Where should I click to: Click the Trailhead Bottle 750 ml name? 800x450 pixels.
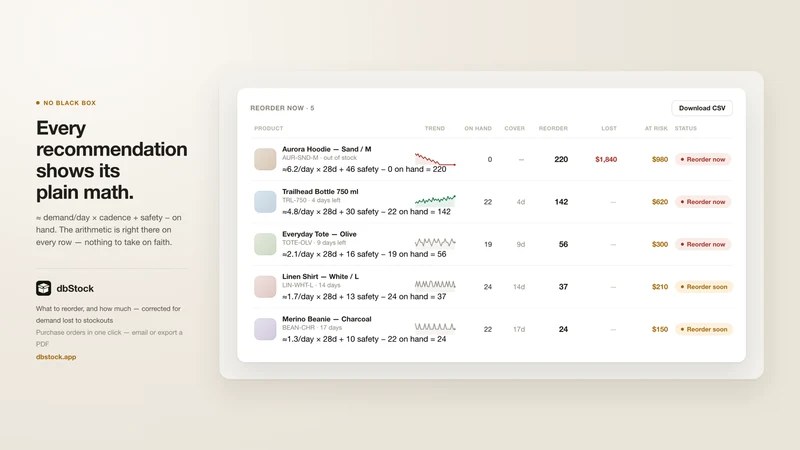[x=320, y=191]
